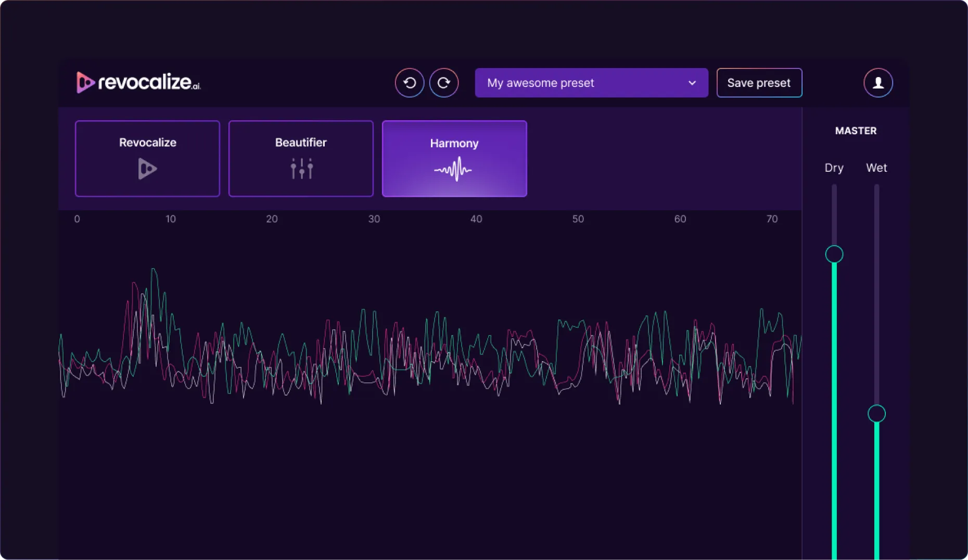This screenshot has height=560, width=968.
Task: Click the preset dropdown chevron arrow
Action: pyautogui.click(x=692, y=82)
